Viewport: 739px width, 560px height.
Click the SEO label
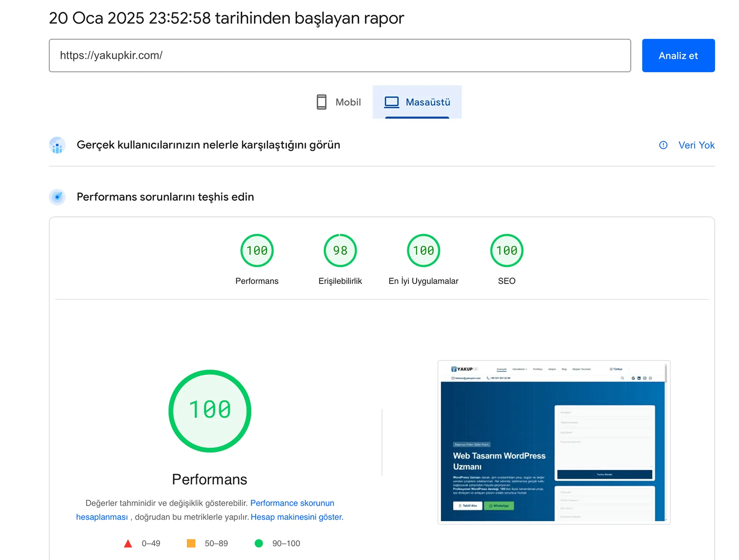tap(507, 281)
